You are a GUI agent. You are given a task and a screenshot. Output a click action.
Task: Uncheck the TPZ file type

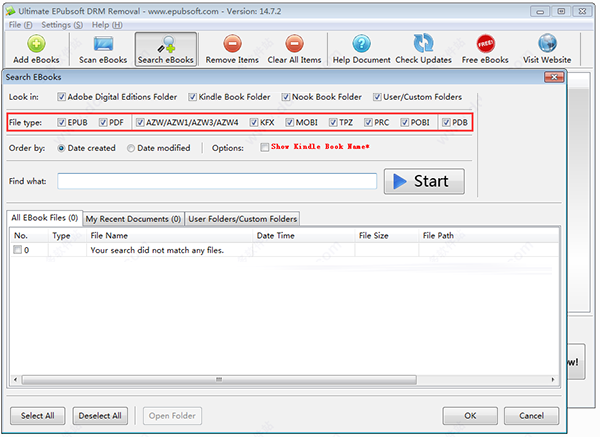click(333, 122)
